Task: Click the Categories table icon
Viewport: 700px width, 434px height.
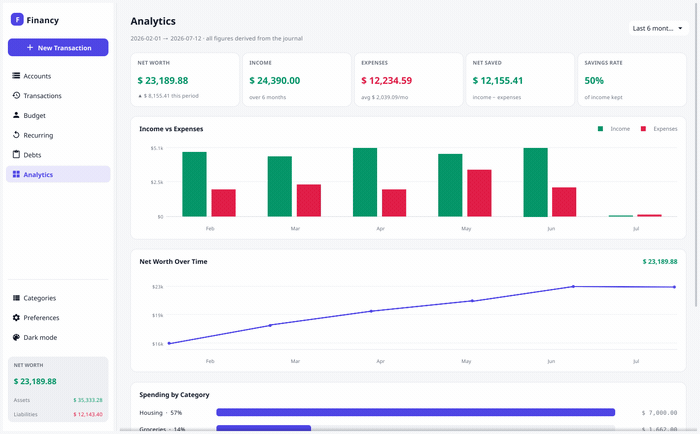Action: click(16, 297)
